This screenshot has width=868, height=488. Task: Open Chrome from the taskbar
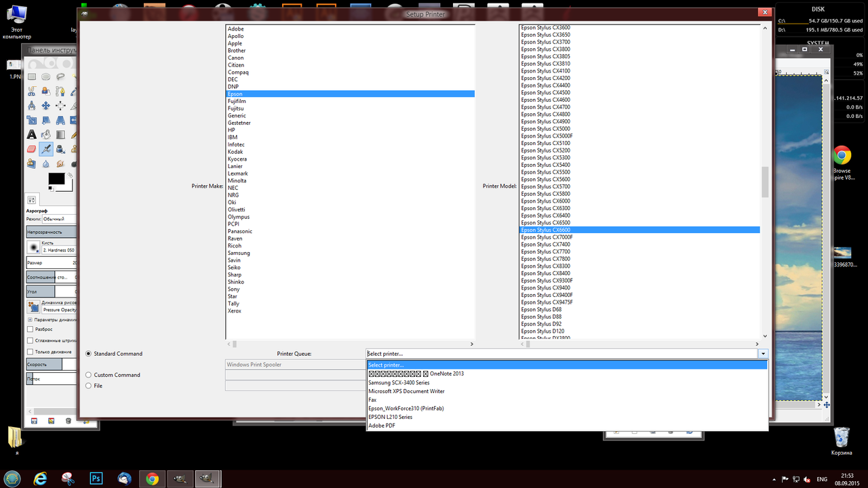152,479
